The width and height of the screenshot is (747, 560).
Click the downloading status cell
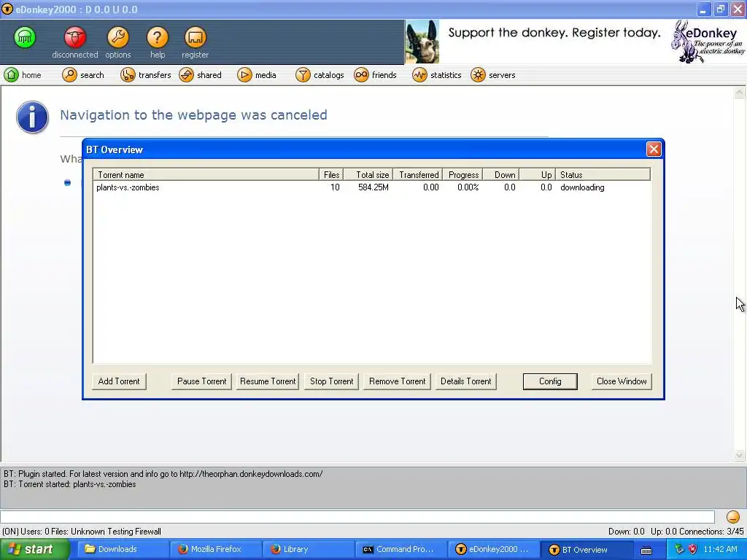(582, 187)
